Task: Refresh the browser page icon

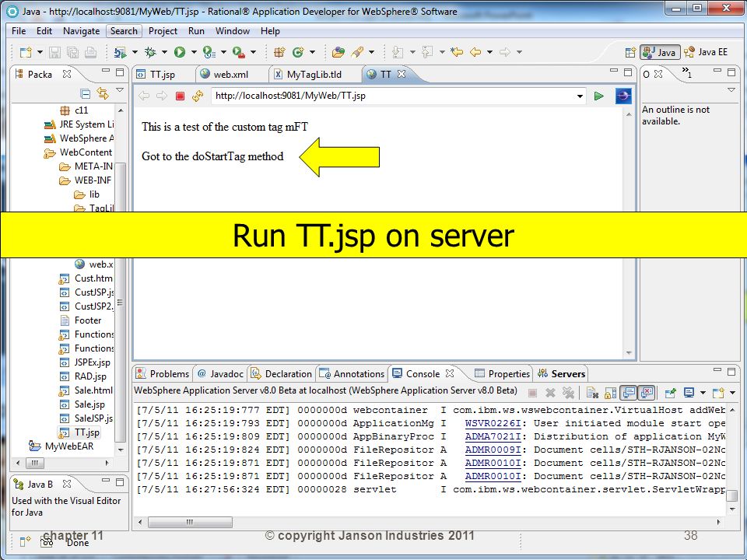Action: 197,96
